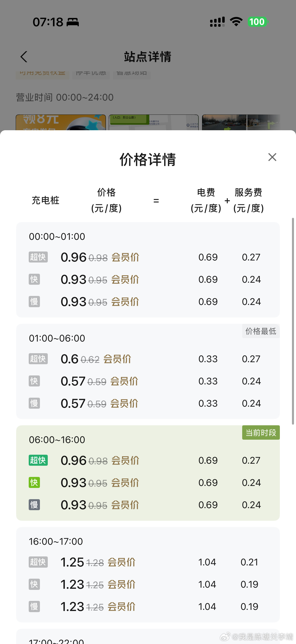Tap electricity fee 1.04 in 超快 row
Image resolution: width=296 pixels, height=644 pixels.
click(207, 562)
